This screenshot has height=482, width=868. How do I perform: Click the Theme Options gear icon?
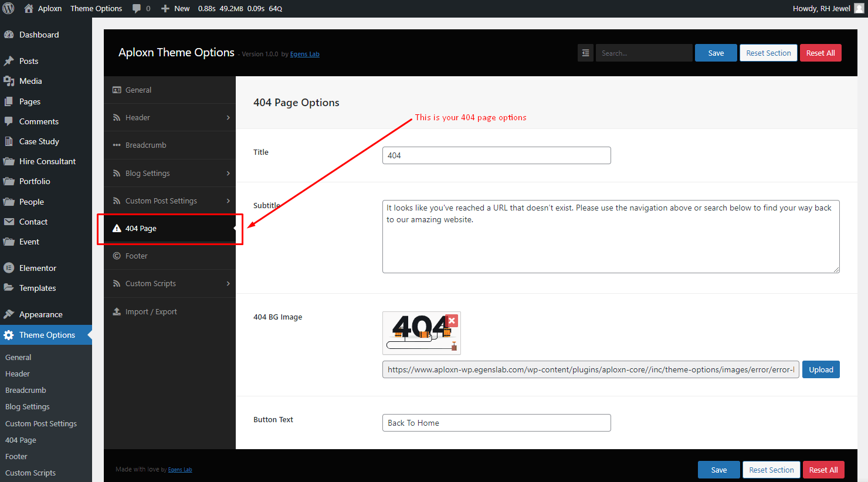point(9,335)
